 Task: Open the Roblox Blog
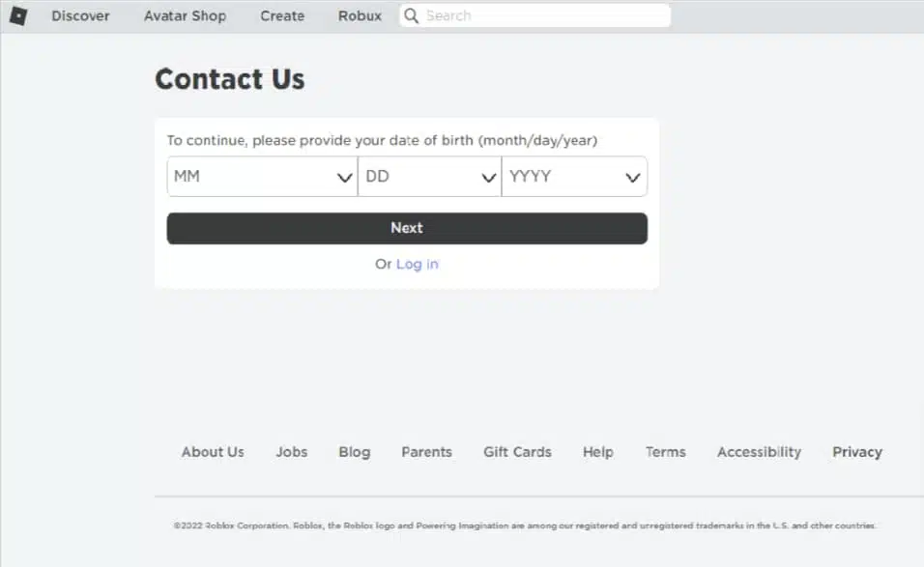point(354,451)
